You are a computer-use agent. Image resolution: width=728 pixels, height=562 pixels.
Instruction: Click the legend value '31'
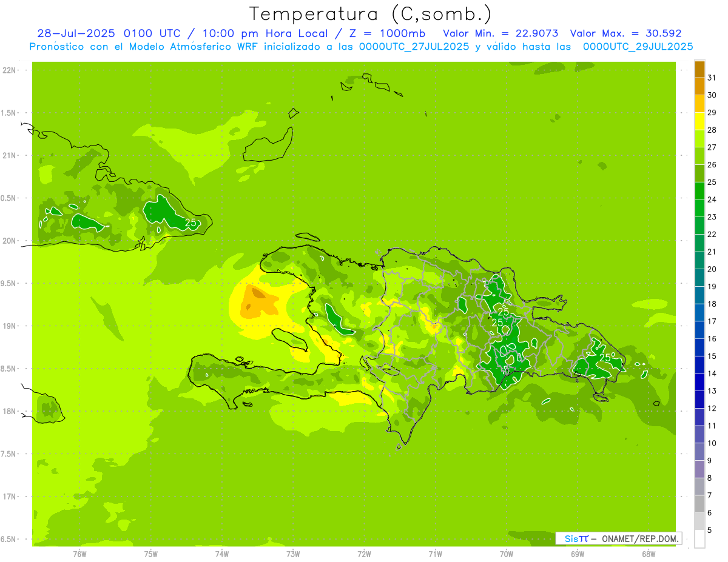(x=712, y=78)
